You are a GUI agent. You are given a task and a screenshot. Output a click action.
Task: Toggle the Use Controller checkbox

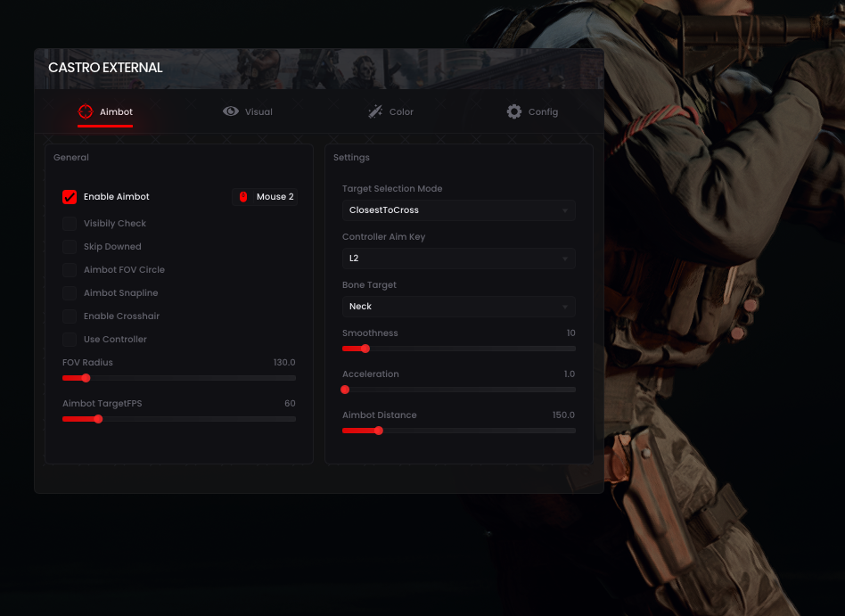(x=70, y=340)
